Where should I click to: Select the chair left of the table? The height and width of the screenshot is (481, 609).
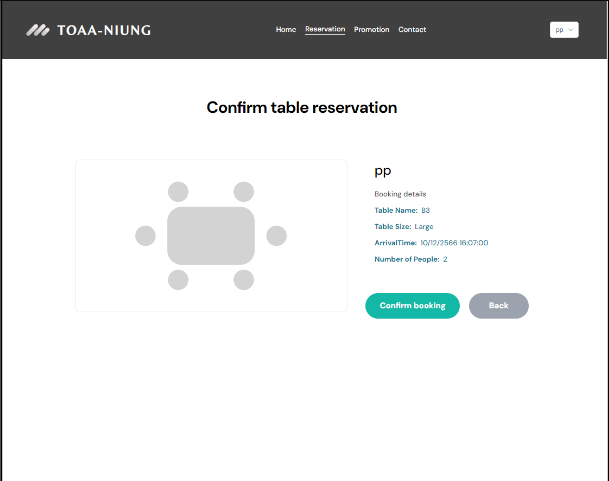(145, 236)
